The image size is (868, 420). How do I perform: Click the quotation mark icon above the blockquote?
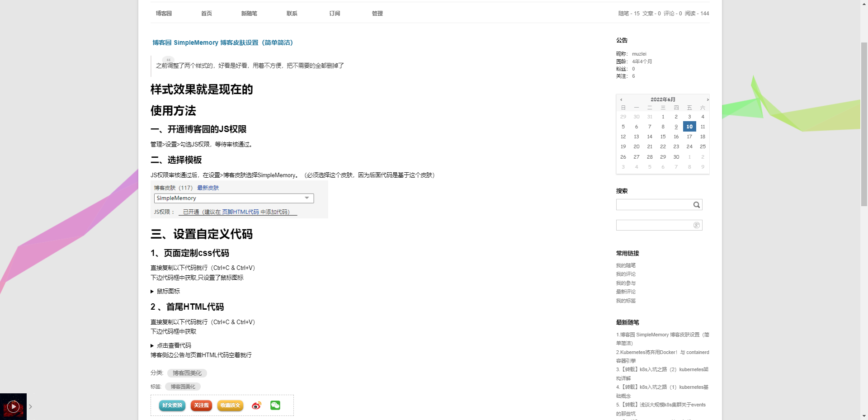point(168,60)
